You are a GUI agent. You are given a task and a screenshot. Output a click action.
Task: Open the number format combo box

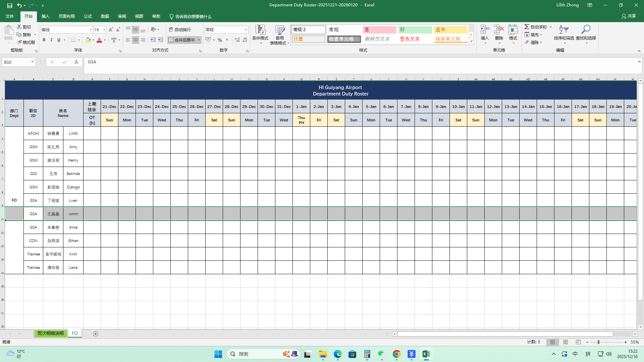click(226, 30)
